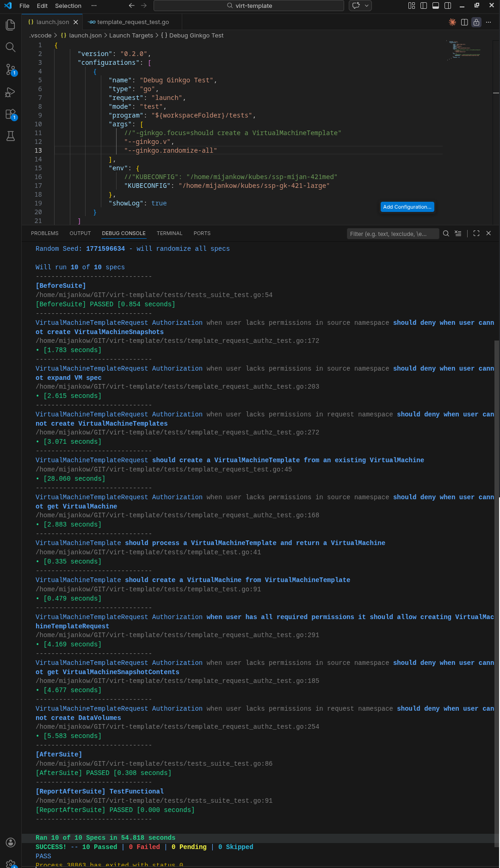Open the Extensions view

coord(10,114)
